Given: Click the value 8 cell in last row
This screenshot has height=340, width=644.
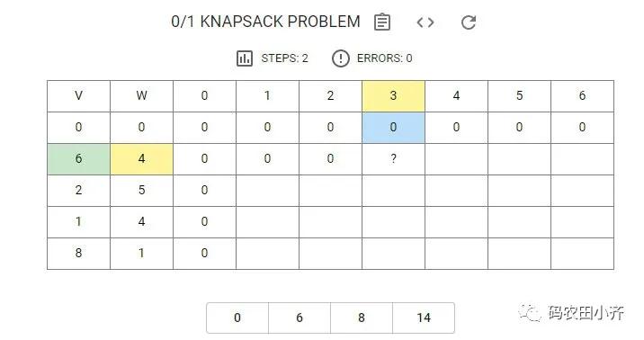Looking at the screenshot, I should click(79, 254).
